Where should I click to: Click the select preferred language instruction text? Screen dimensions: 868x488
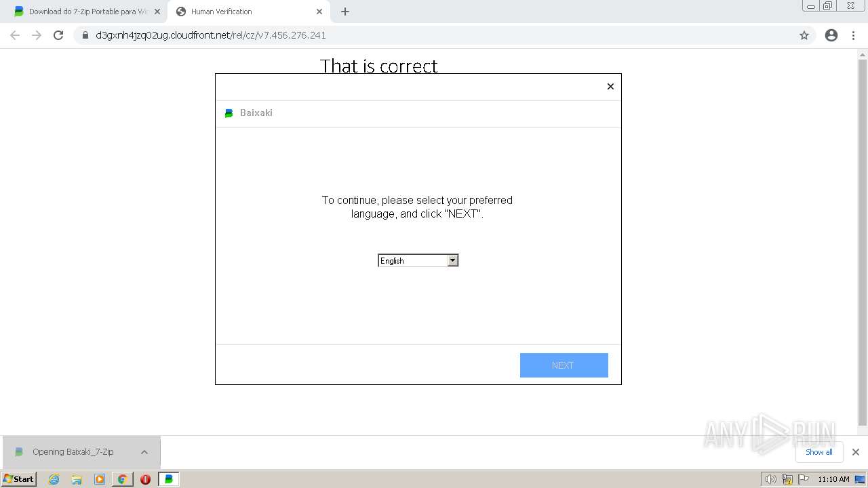pos(417,207)
